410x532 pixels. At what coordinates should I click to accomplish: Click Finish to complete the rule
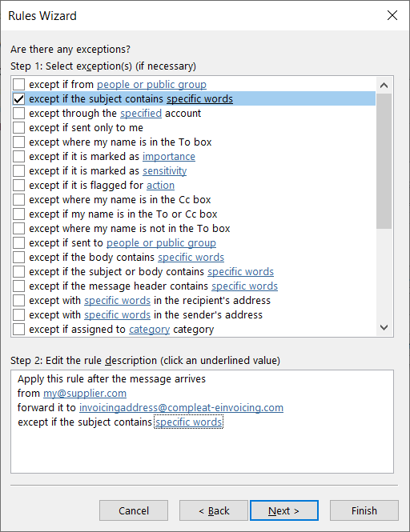pyautogui.click(x=364, y=510)
